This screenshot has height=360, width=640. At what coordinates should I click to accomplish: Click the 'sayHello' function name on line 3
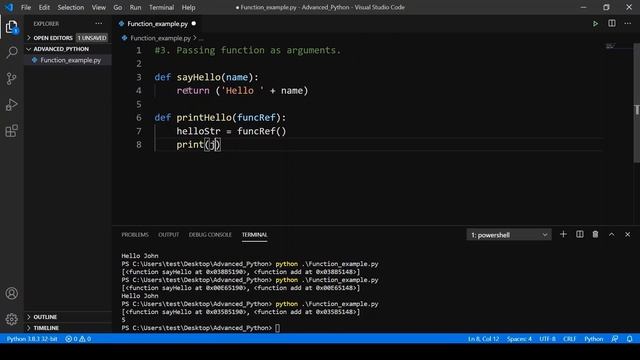pyautogui.click(x=198, y=77)
